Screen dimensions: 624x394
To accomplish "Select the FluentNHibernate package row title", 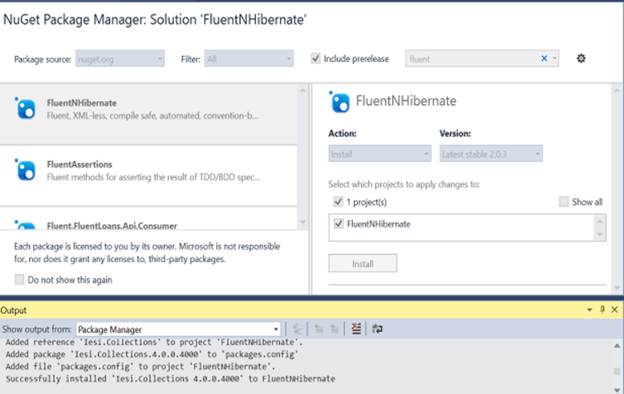I will point(82,103).
